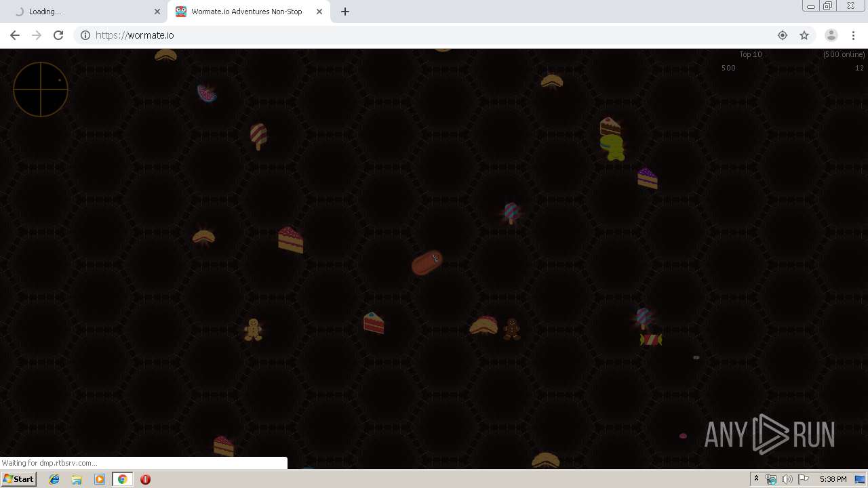This screenshot has height=488, width=868.
Task: Click the watermelon slice food item
Action: click(207, 94)
